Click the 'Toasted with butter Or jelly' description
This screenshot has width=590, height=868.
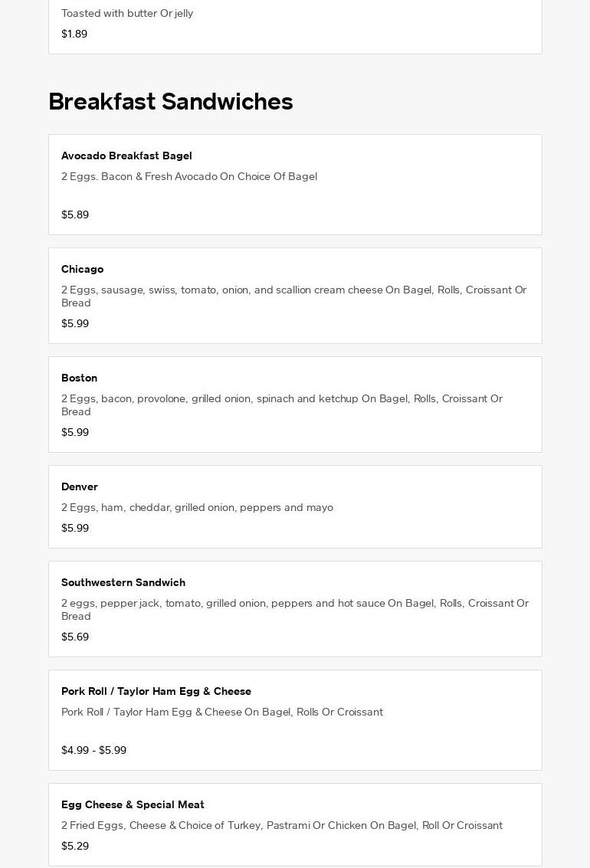(x=127, y=13)
